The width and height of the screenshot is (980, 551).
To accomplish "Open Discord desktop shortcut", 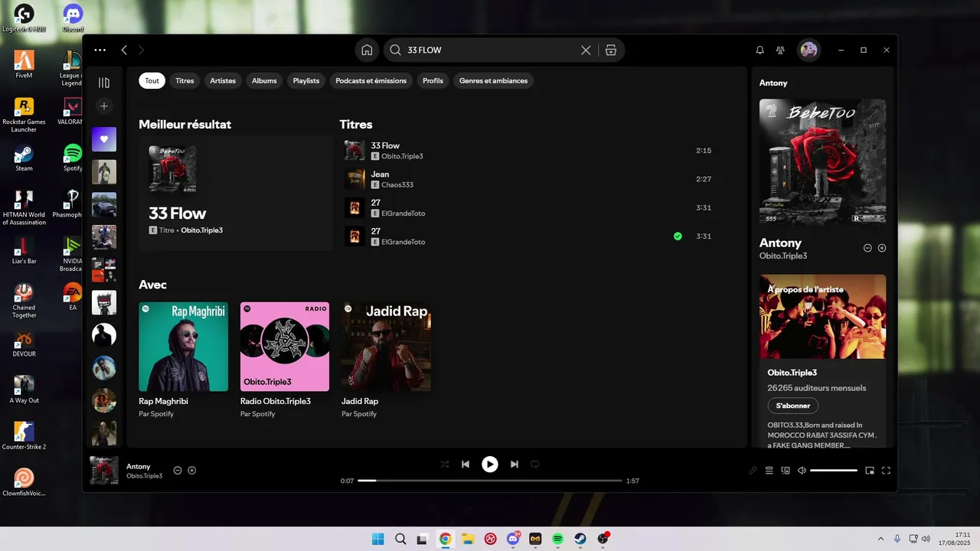I will tap(73, 18).
